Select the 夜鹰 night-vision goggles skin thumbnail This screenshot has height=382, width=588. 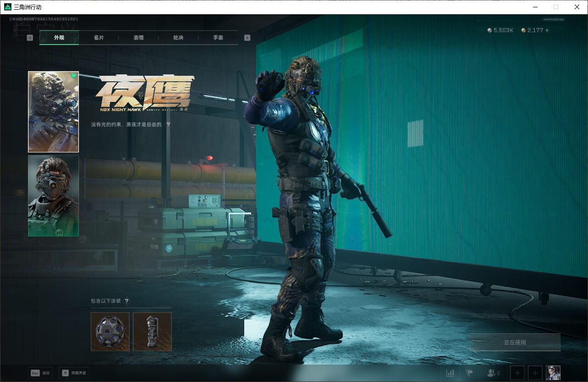(53, 112)
